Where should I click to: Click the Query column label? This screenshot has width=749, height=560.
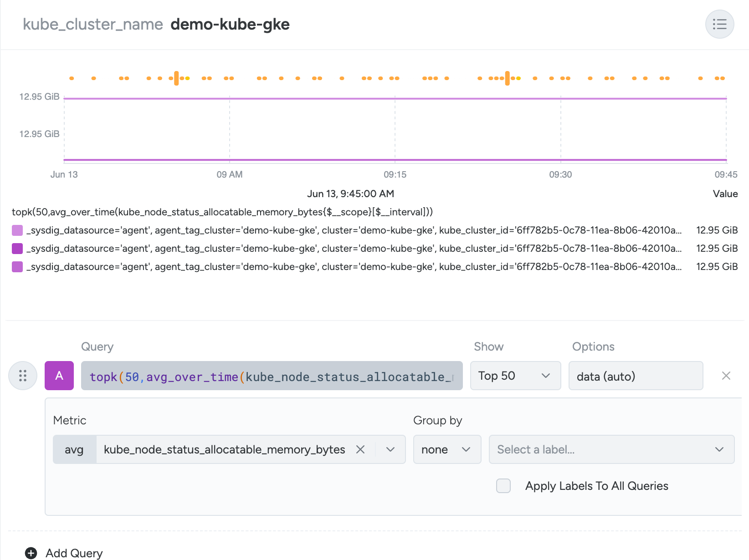coord(97,347)
